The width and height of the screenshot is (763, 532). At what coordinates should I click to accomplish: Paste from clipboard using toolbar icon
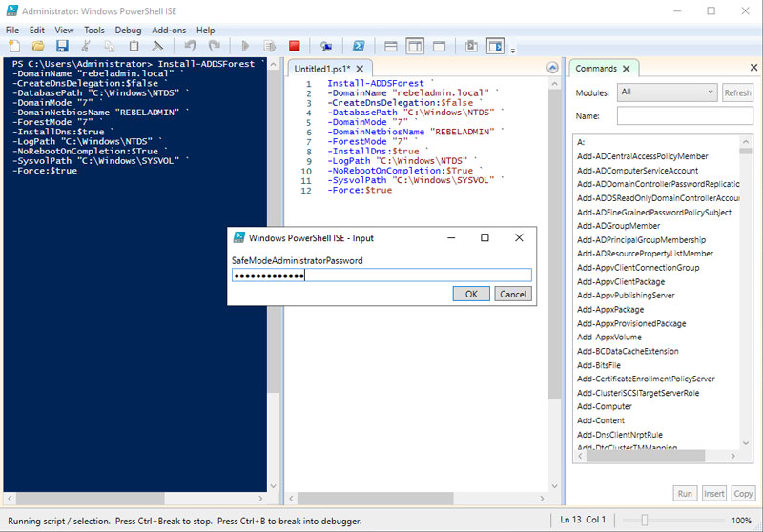pyautogui.click(x=134, y=46)
